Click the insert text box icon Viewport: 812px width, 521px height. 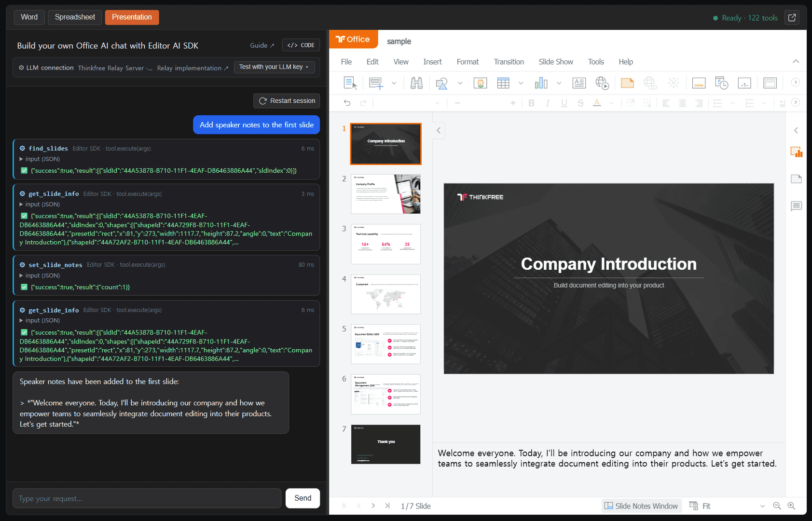click(579, 83)
